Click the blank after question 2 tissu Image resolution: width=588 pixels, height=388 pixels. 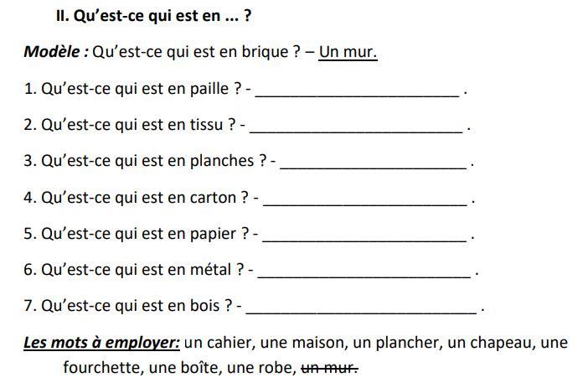[356, 126]
